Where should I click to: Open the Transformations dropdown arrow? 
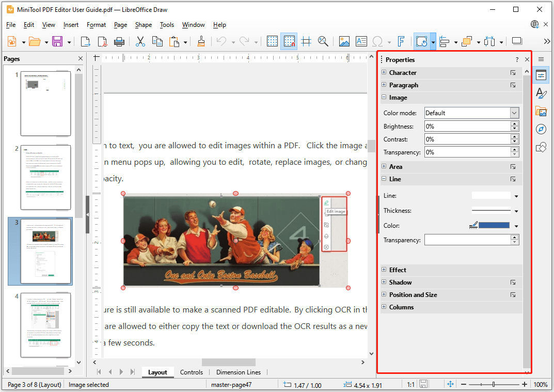click(433, 42)
